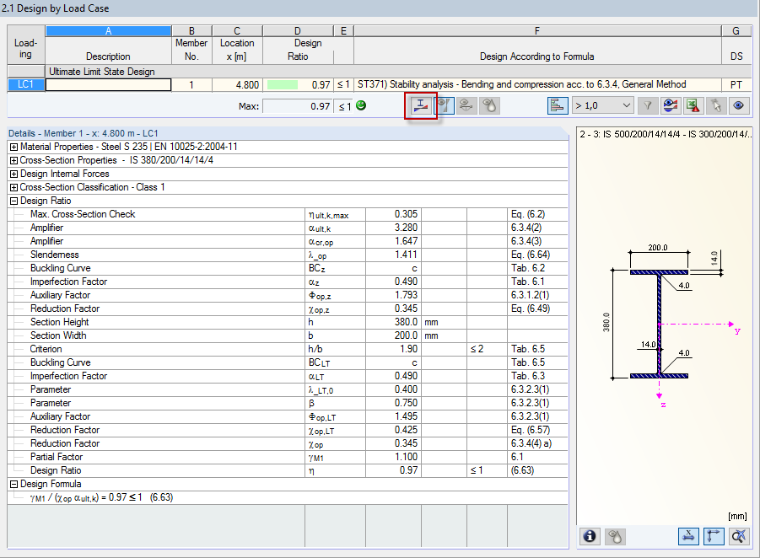Click column A header in the table
This screenshot has height=558, width=760.
pyautogui.click(x=109, y=31)
